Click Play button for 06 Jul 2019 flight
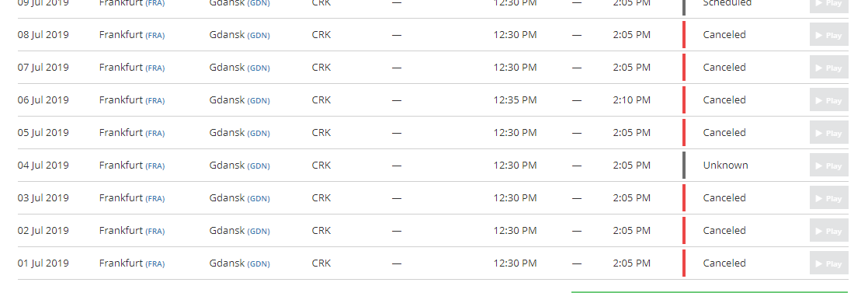This screenshot has height=293, width=868. coord(828,100)
